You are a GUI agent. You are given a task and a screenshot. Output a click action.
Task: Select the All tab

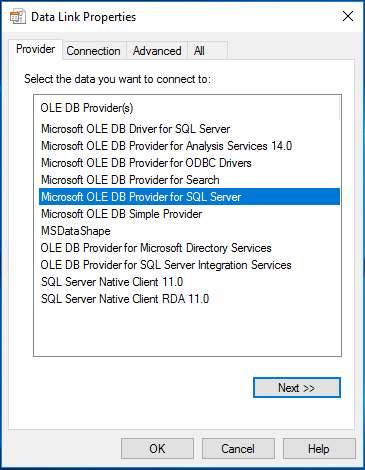pos(207,51)
